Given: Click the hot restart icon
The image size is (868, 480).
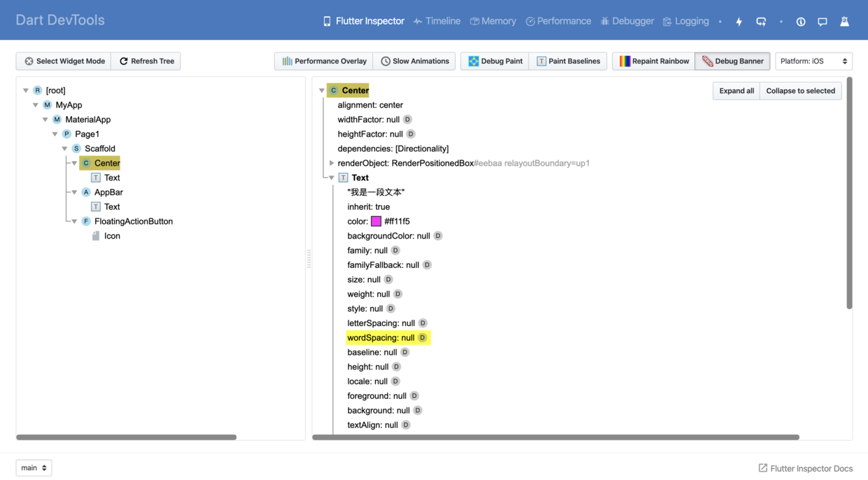Looking at the screenshot, I should coord(761,22).
